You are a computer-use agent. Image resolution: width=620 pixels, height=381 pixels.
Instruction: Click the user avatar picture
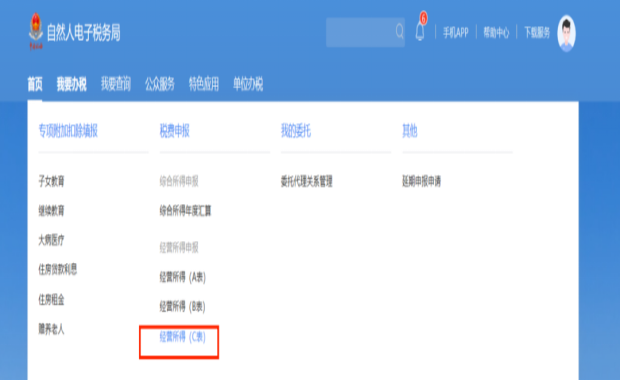[566, 33]
